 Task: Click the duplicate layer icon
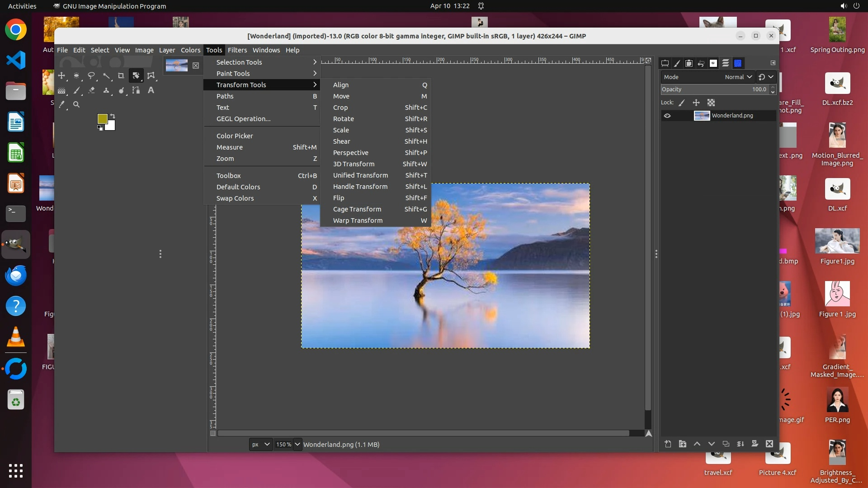[x=726, y=444]
